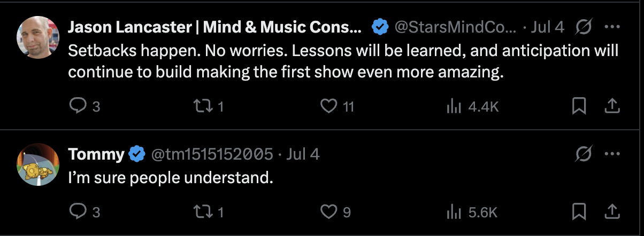Bookmark Tommy's post
This screenshot has height=236, width=644.
(x=579, y=213)
